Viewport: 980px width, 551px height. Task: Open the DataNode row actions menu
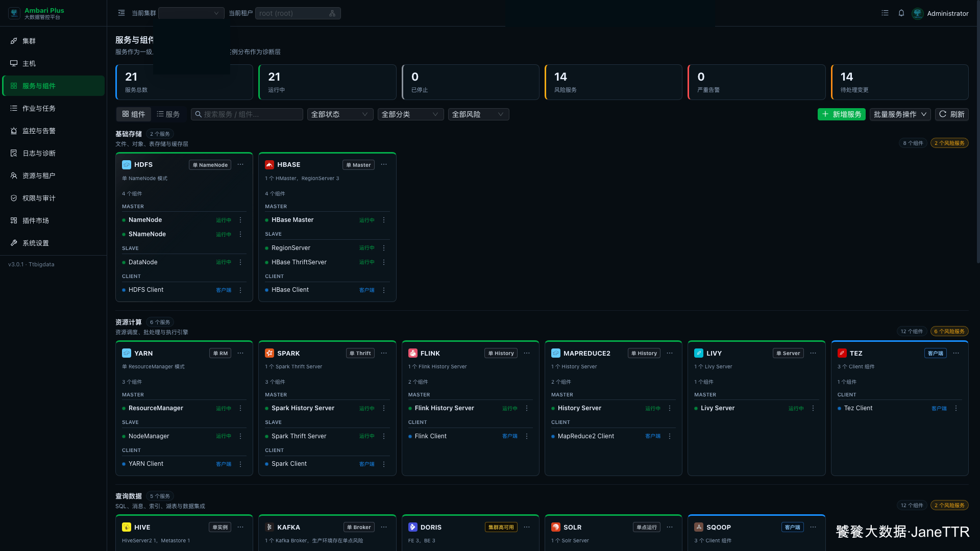coord(240,262)
